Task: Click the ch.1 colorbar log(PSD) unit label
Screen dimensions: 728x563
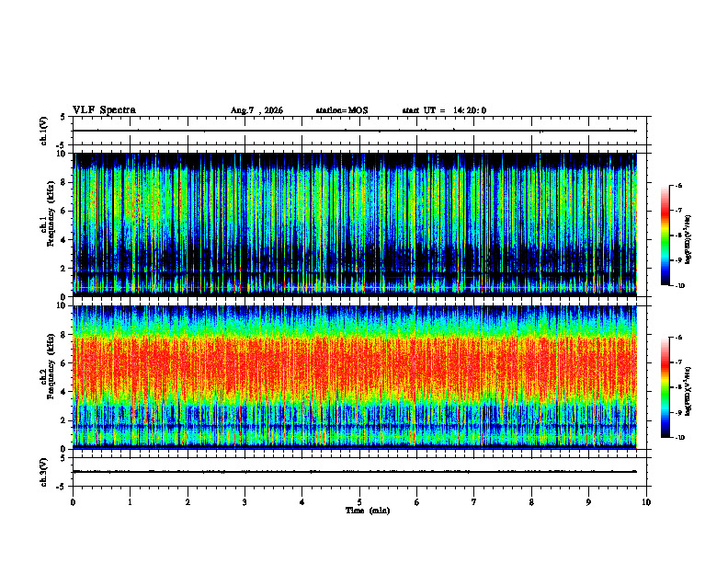Action: (x=688, y=239)
